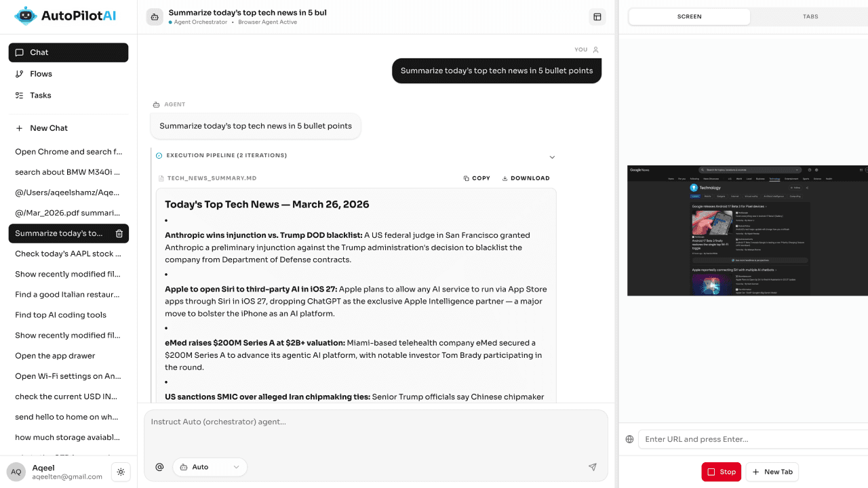Open chat '@/Users/aqeelshamz/Aqe...'
This screenshot has width=868, height=488.
pyautogui.click(x=68, y=192)
